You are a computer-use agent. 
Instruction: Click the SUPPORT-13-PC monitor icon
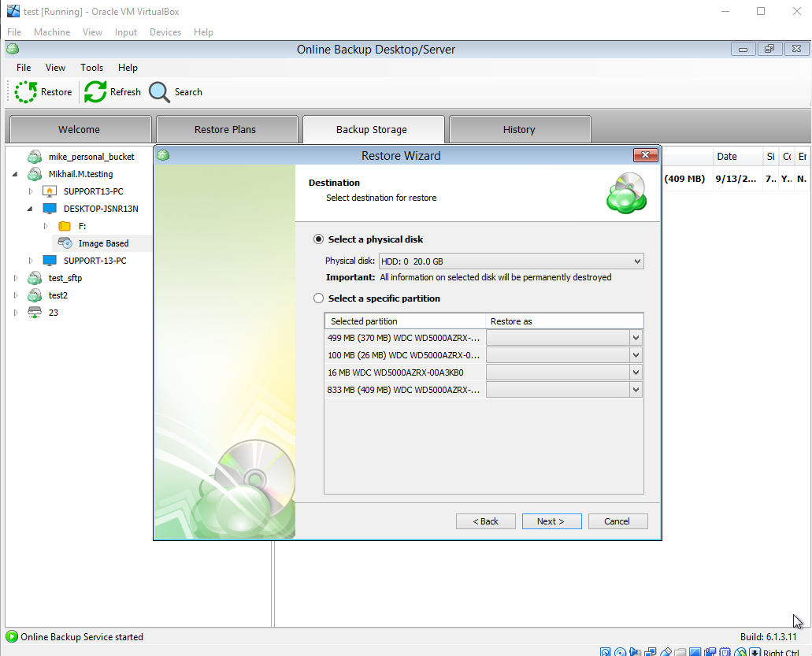point(50,261)
